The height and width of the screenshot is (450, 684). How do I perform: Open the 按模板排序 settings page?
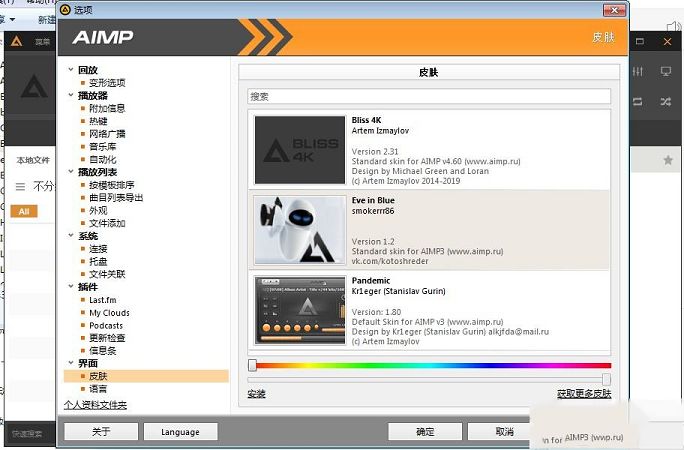point(112,185)
